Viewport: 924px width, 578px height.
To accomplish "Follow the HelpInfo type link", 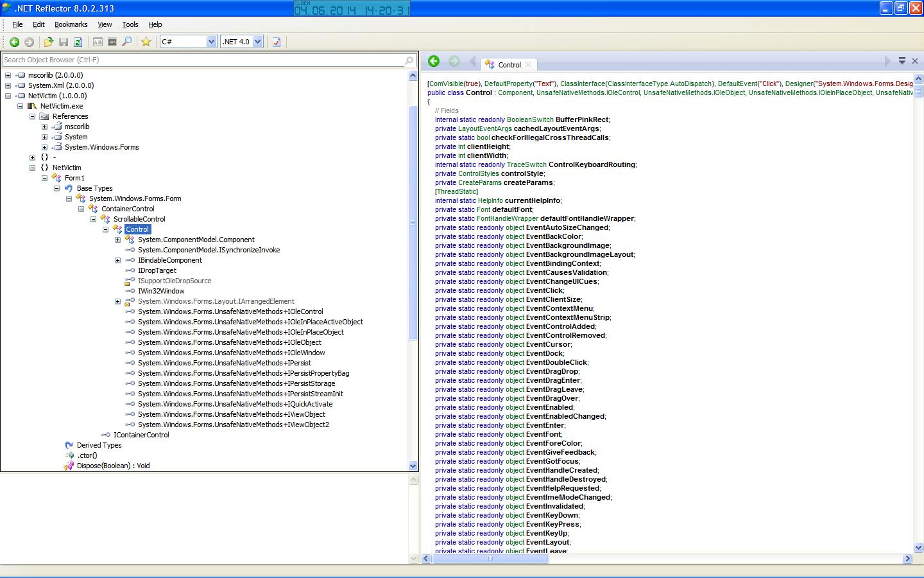I will click(x=490, y=200).
